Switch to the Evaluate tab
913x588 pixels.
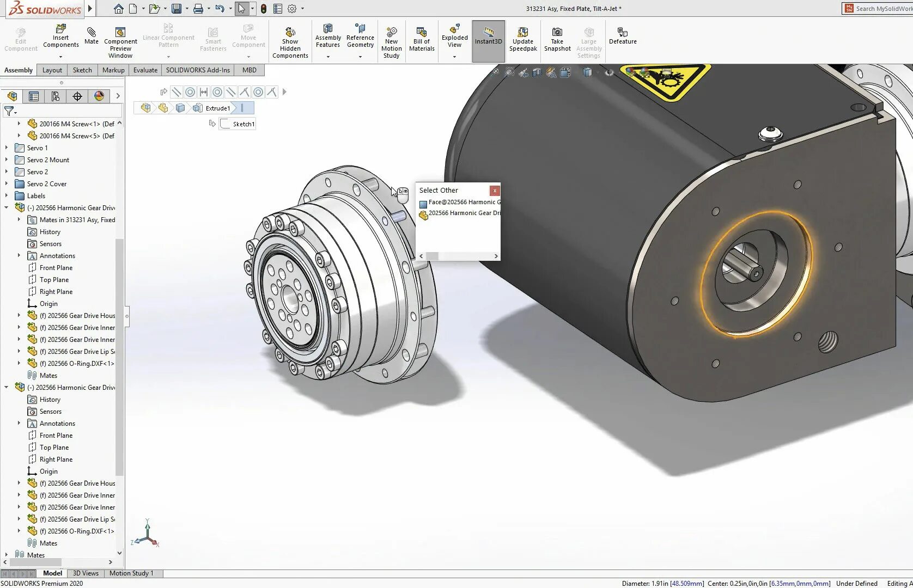tap(145, 70)
